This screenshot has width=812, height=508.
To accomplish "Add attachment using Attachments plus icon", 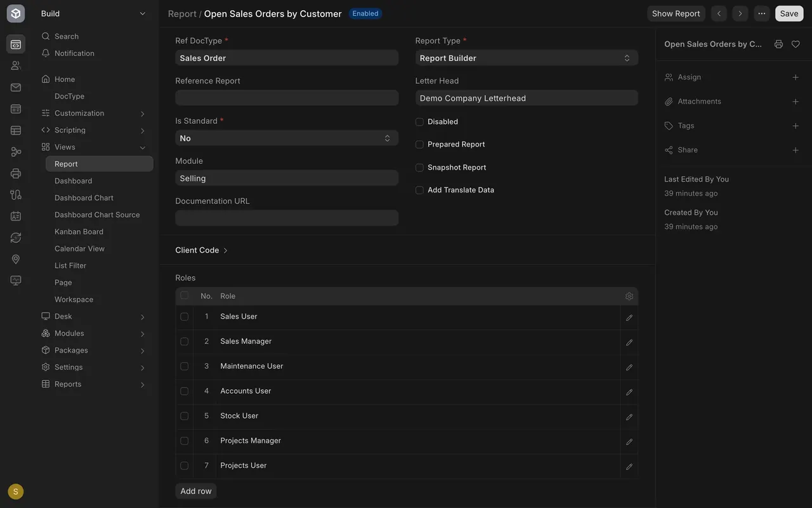I will click(796, 102).
